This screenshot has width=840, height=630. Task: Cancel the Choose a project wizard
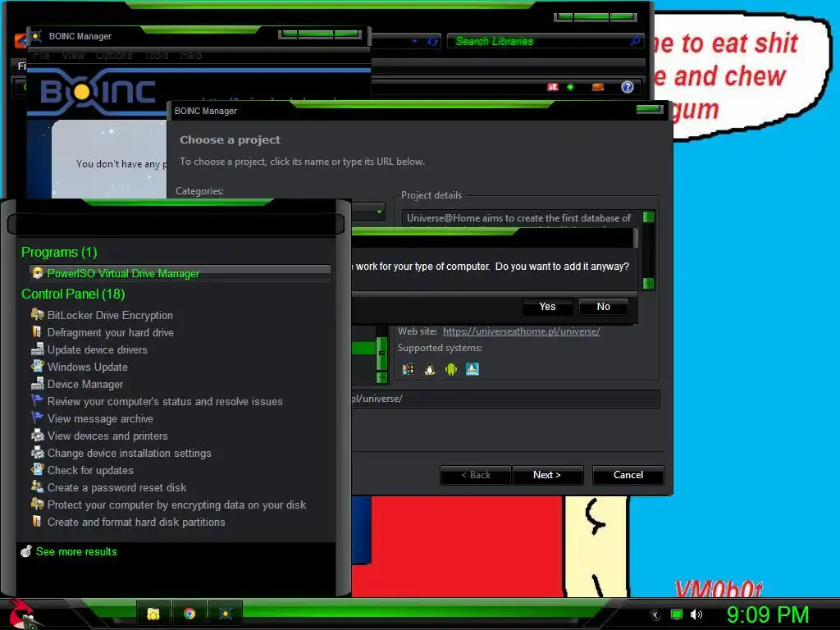pos(628,475)
